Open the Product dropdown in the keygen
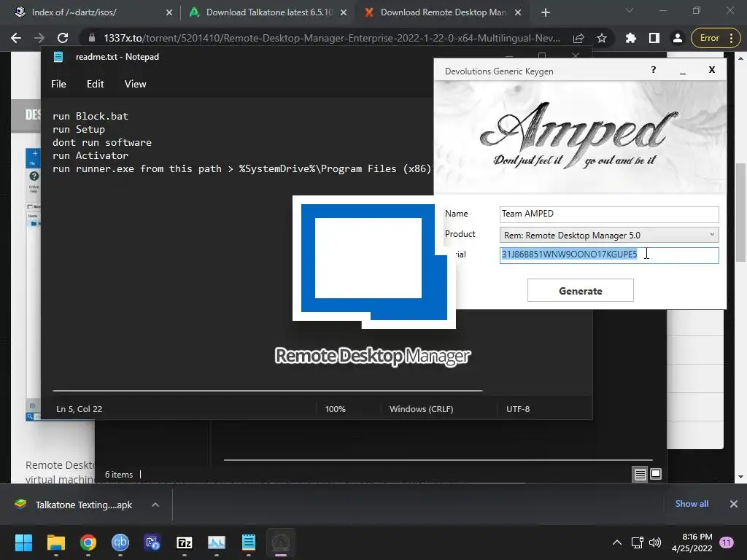Screen dimensions: 747x560 [x=609, y=235]
